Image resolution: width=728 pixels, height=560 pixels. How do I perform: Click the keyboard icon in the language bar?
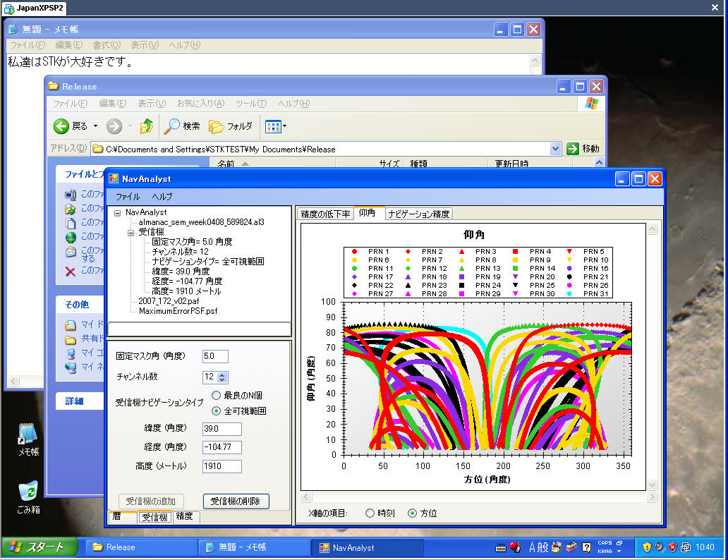[x=501, y=549]
